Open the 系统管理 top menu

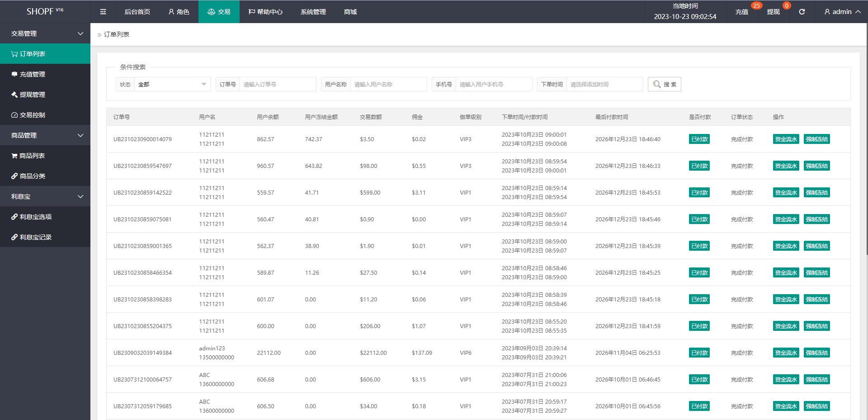pos(313,12)
